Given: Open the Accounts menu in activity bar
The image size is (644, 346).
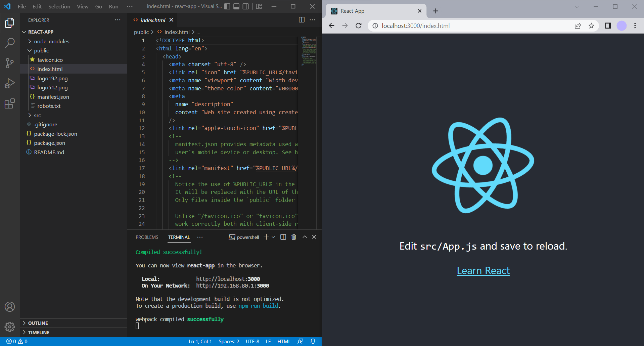Looking at the screenshot, I should point(10,307).
